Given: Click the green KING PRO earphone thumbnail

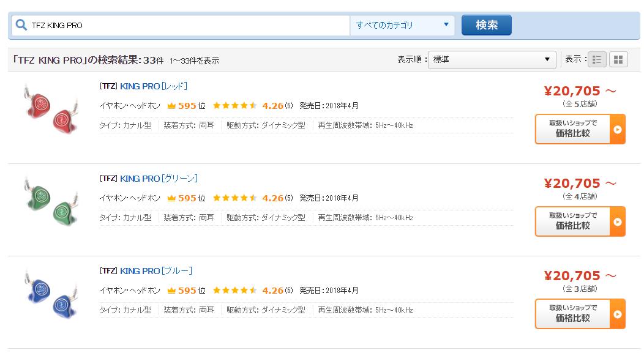Looking at the screenshot, I should pos(51,201).
